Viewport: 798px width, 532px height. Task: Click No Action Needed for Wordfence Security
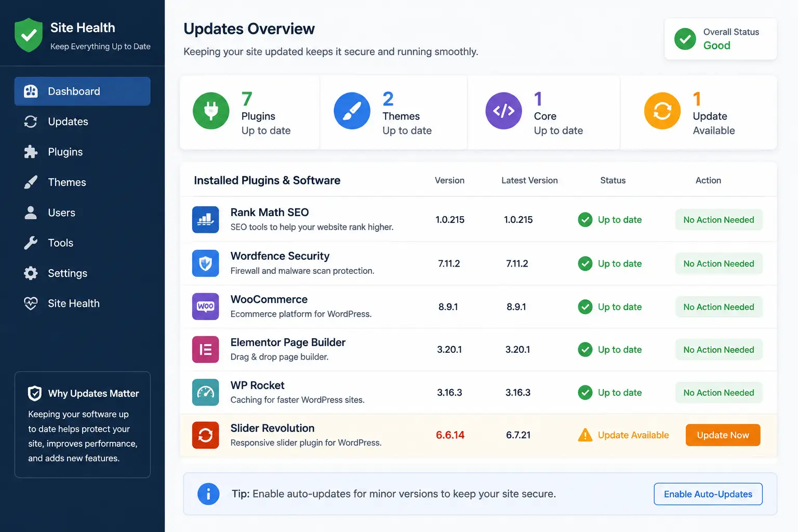(719, 263)
